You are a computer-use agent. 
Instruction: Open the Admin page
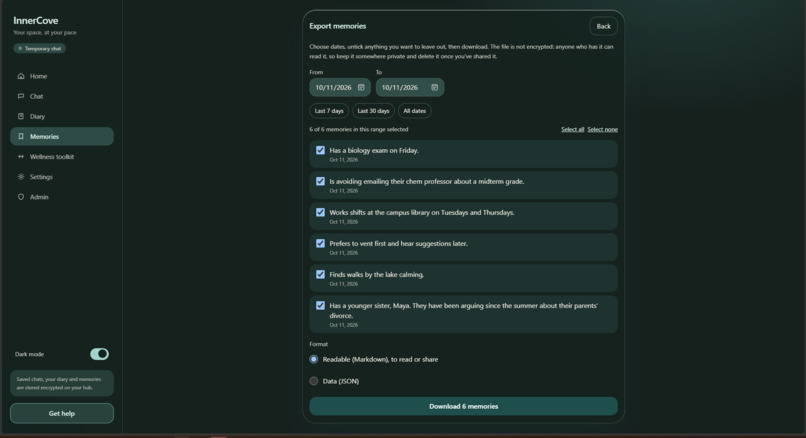62,197
